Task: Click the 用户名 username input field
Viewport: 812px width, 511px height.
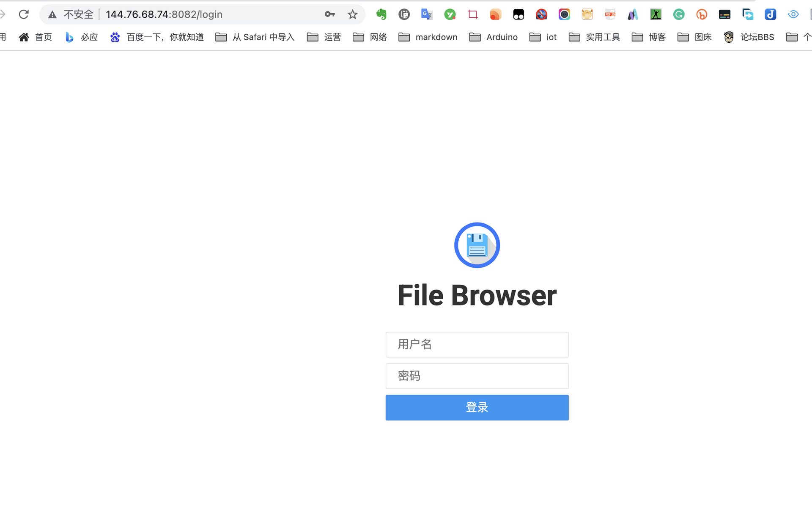Action: [x=477, y=344]
